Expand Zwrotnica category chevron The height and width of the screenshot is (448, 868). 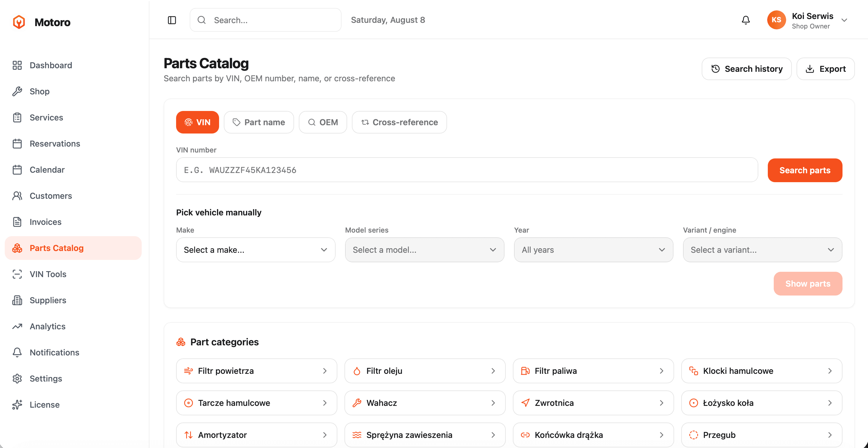[661, 403]
